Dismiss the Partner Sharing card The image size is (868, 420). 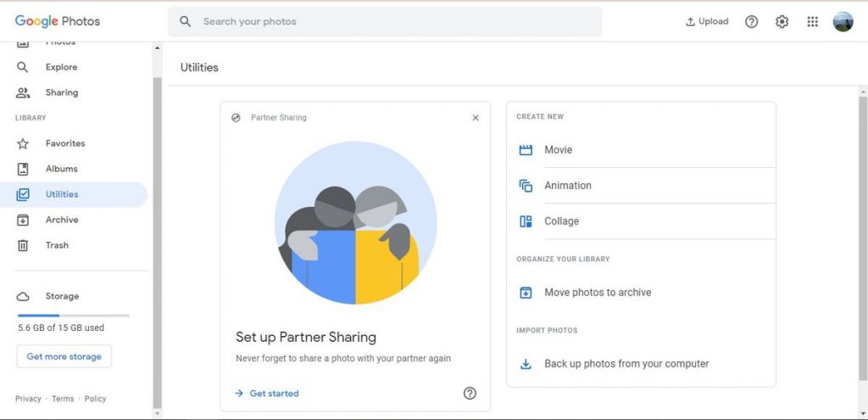click(x=476, y=118)
